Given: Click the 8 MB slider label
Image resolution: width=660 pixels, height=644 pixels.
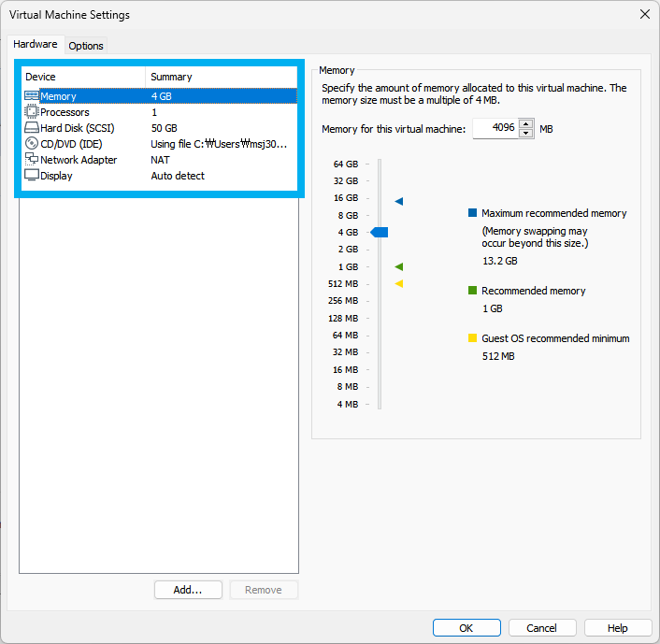Looking at the screenshot, I should [347, 386].
